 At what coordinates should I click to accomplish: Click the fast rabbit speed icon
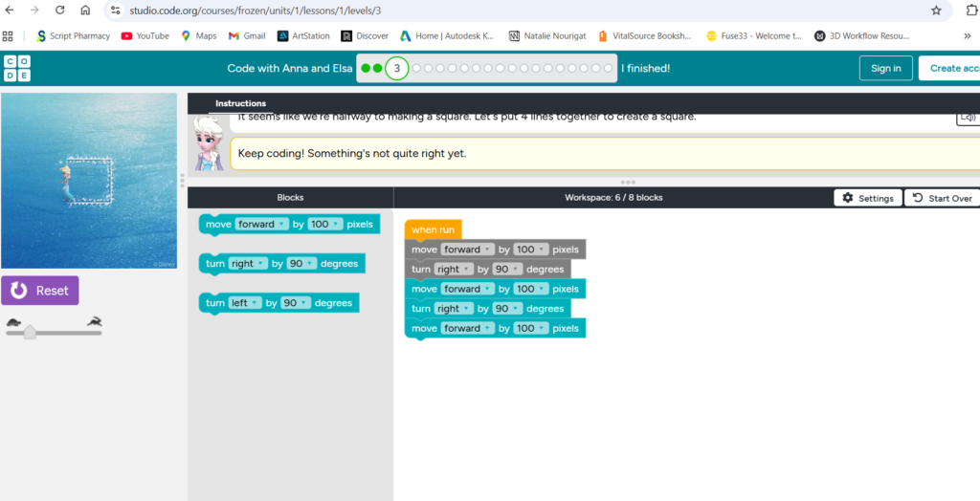coord(94,321)
